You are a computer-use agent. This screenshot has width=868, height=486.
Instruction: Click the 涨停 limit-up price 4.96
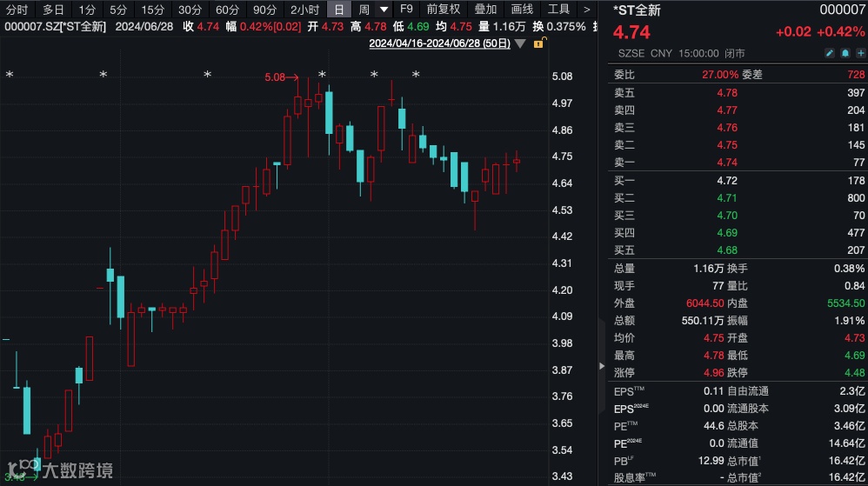[713, 373]
